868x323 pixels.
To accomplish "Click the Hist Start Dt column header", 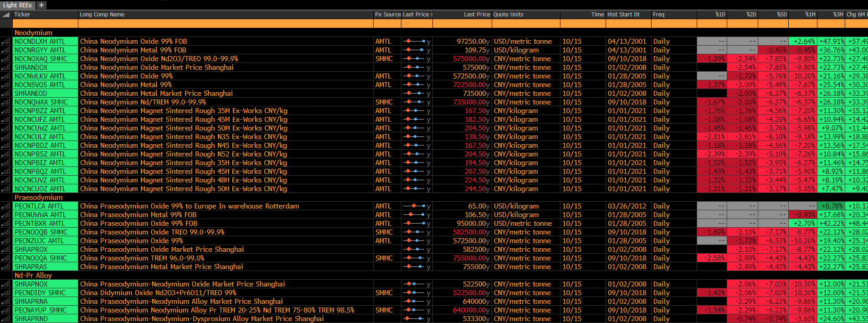I will [x=628, y=15].
